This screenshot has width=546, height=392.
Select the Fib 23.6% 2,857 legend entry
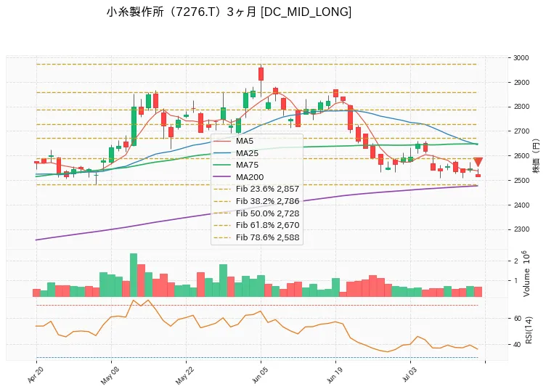(x=256, y=189)
